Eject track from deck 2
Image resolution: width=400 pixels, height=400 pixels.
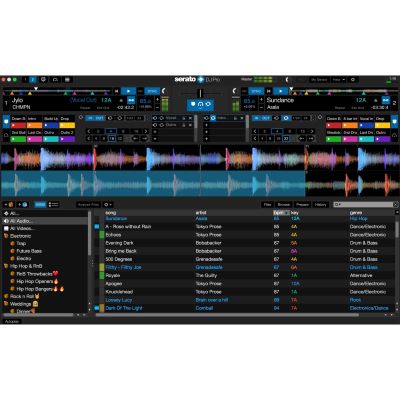point(376,100)
